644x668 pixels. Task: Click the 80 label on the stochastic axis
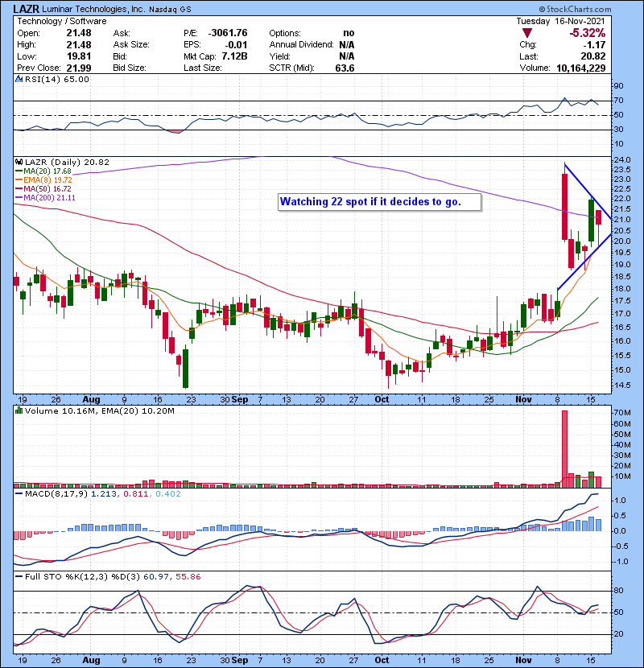coord(618,591)
